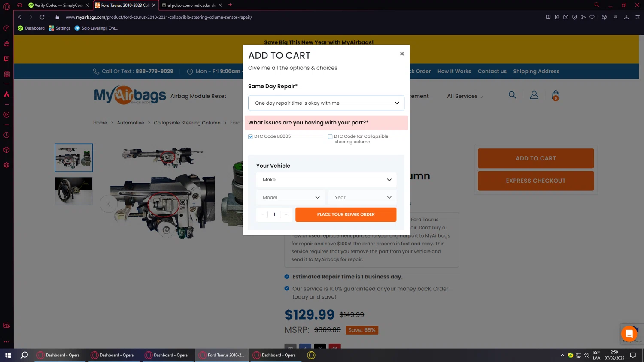644x362 pixels.
Task: Click Place Your Repair Order button
Action: [x=346, y=214]
